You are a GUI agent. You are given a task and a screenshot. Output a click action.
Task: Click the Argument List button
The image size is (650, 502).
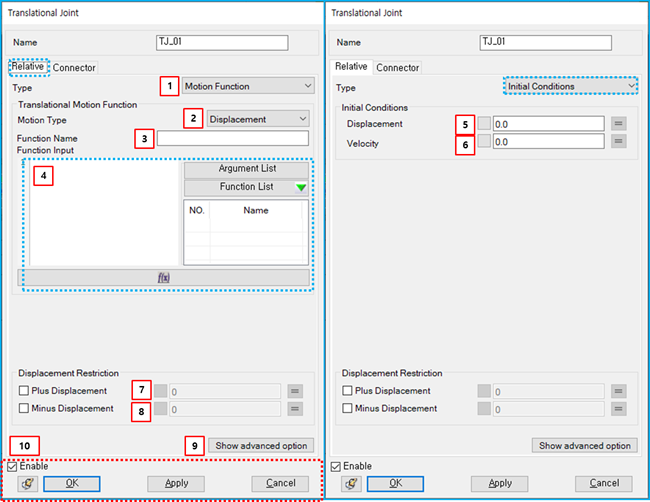247,169
